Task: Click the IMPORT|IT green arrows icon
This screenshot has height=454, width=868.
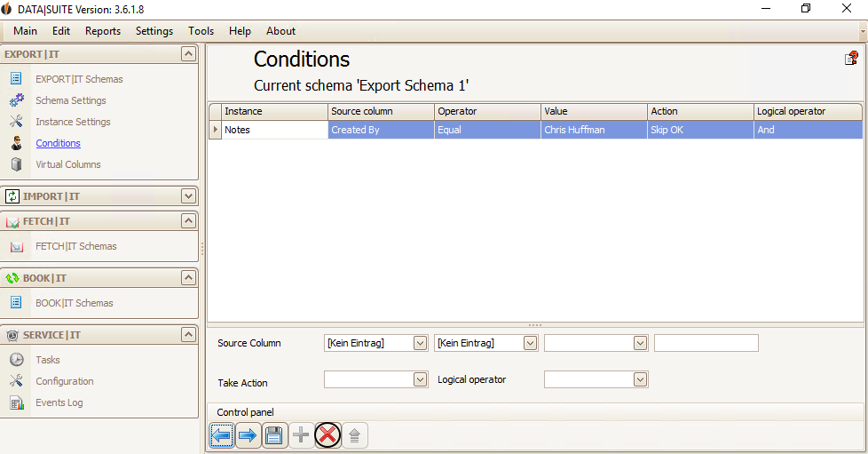Action: click(x=12, y=196)
